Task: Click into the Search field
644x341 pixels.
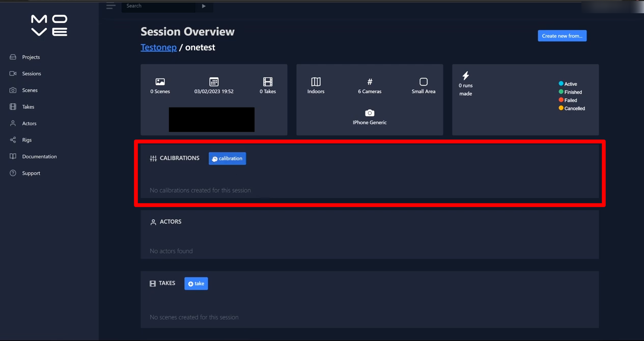Action: point(158,6)
